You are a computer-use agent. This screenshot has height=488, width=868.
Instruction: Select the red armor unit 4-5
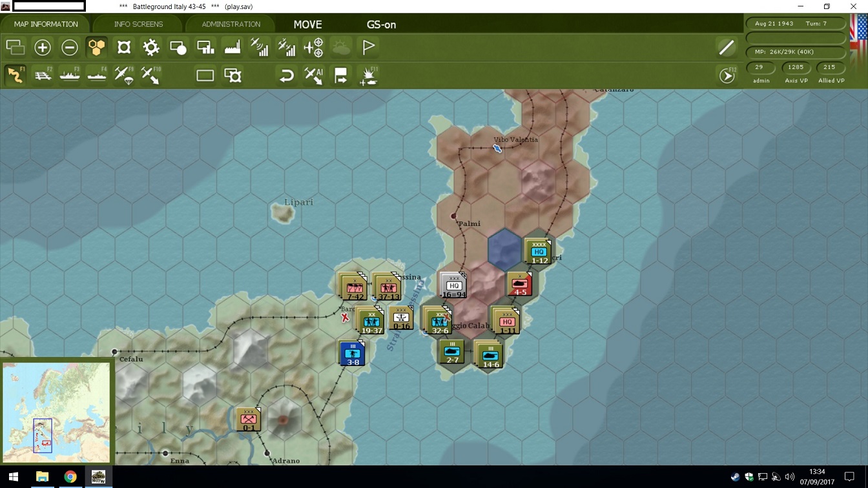pos(519,283)
